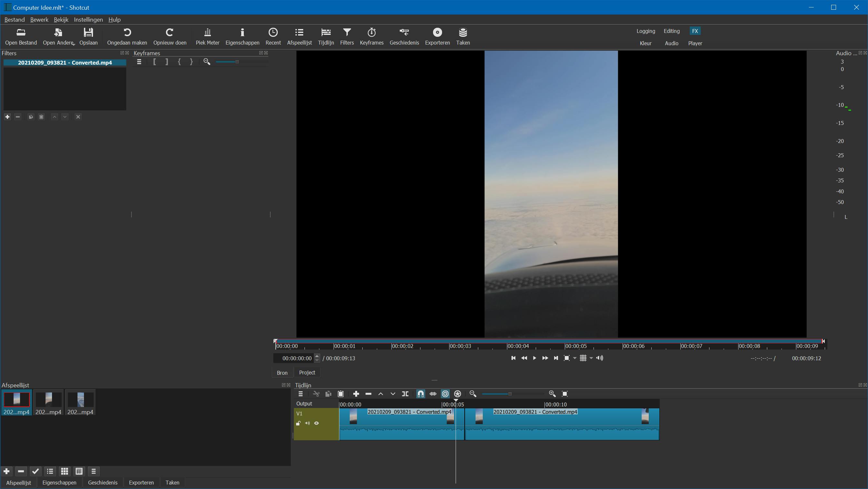Open the Piek Meter panel

pos(207,36)
